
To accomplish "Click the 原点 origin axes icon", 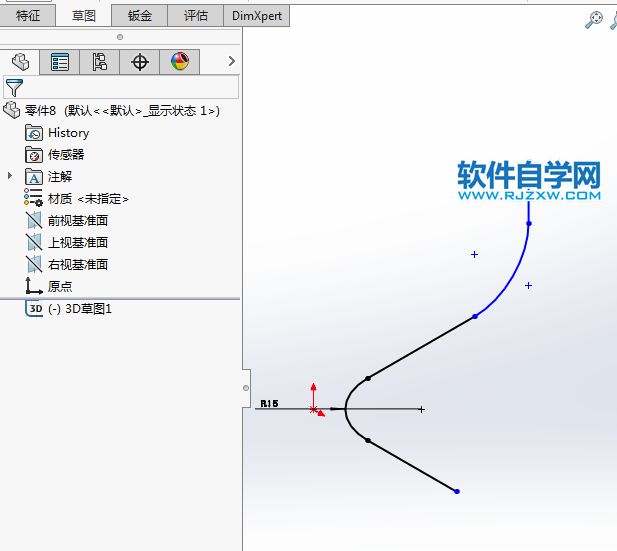I will coord(34,286).
